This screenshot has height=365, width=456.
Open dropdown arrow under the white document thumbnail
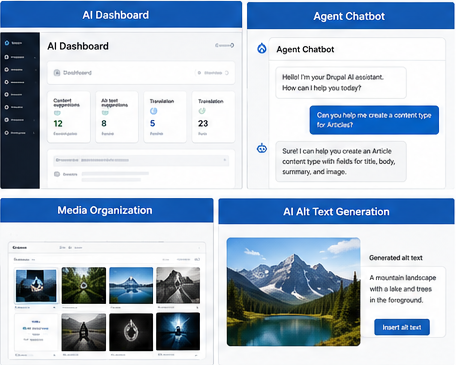[x=54, y=355]
